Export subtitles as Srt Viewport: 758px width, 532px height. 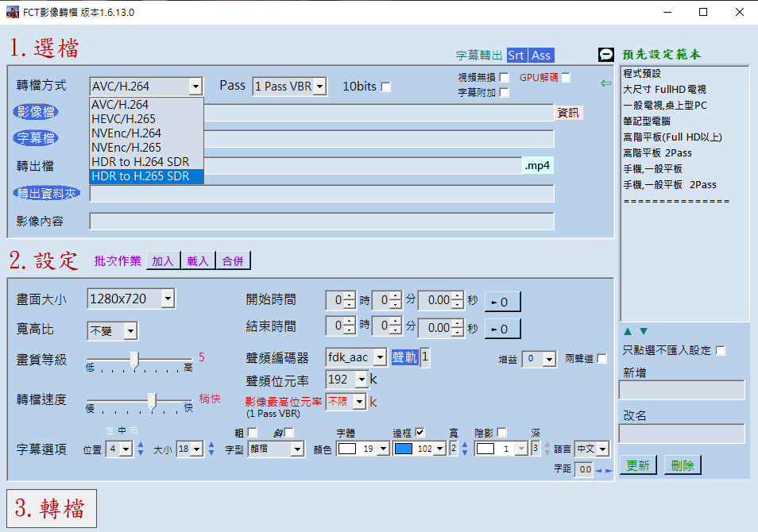[x=516, y=55]
